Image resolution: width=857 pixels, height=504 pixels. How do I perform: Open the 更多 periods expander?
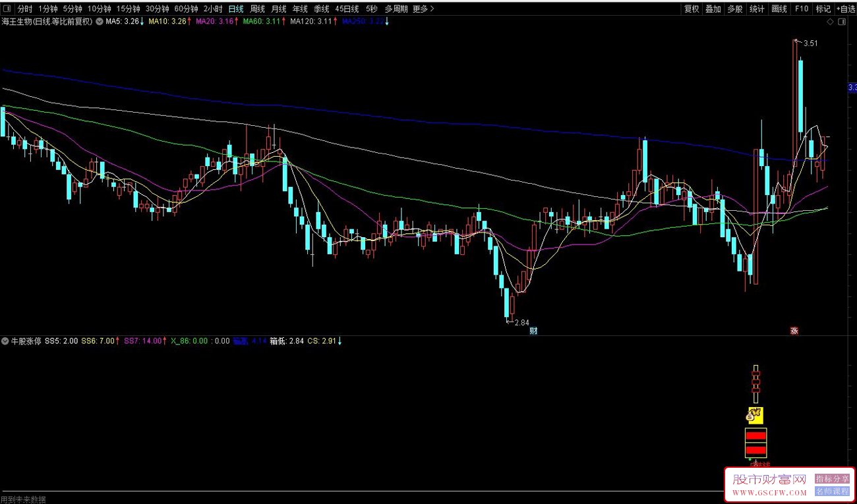pos(423,9)
